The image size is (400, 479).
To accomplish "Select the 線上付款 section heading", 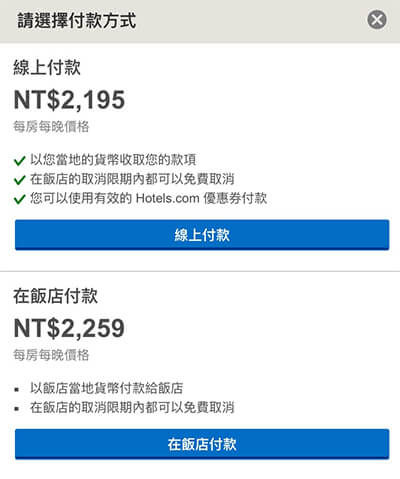I will pos(47,67).
